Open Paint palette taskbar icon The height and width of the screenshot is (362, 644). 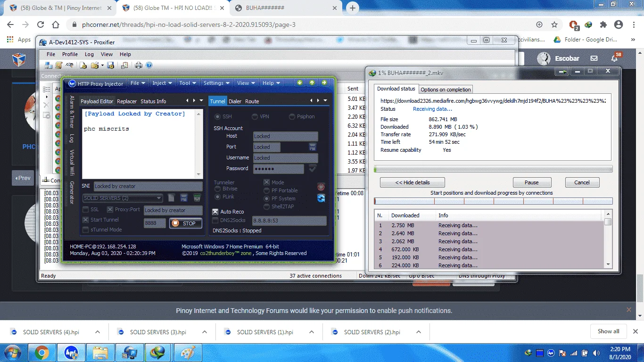click(187, 353)
